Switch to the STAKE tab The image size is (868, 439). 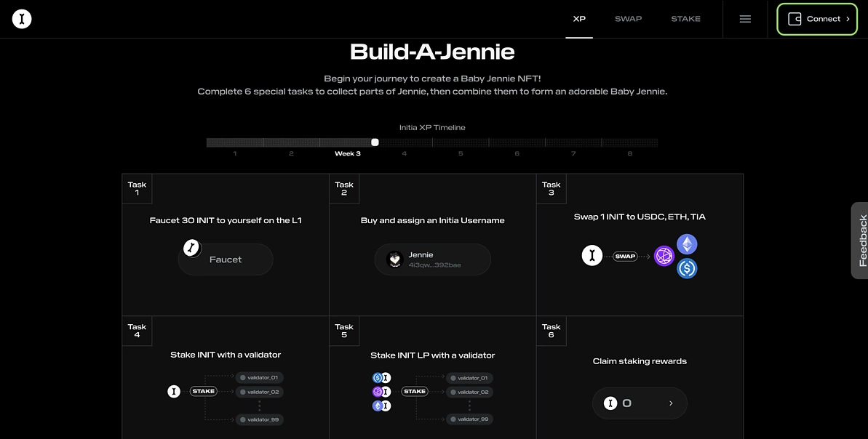tap(686, 19)
